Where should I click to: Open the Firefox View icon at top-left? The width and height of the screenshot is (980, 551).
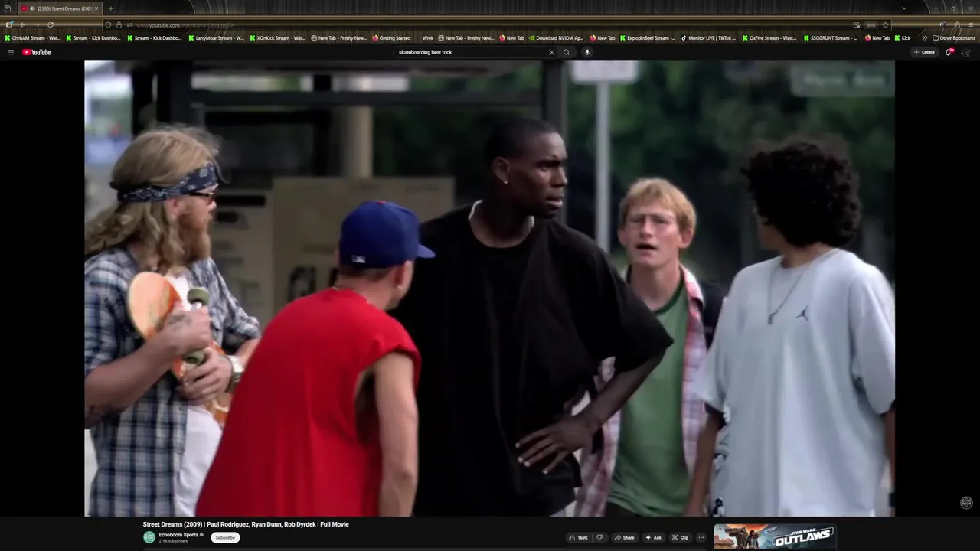click(8, 8)
